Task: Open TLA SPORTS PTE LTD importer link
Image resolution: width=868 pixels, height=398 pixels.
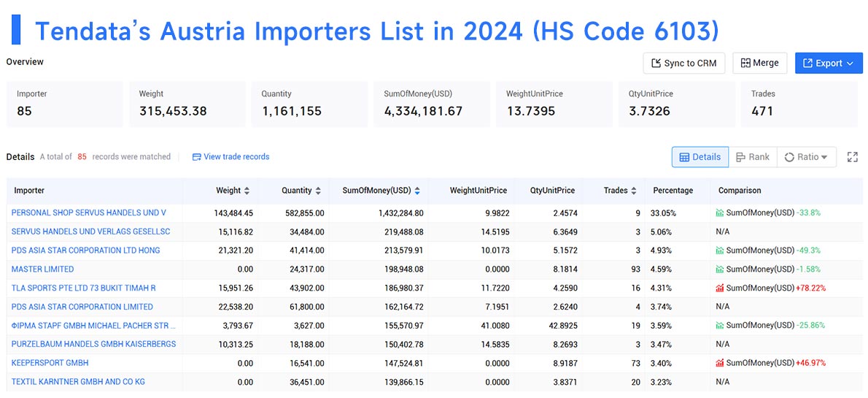Action: click(x=84, y=288)
